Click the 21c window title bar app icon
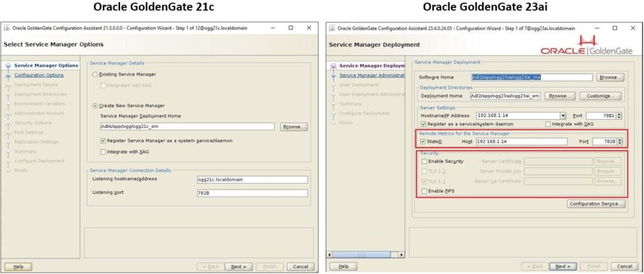The width and height of the screenshot is (644, 274). click(x=6, y=28)
